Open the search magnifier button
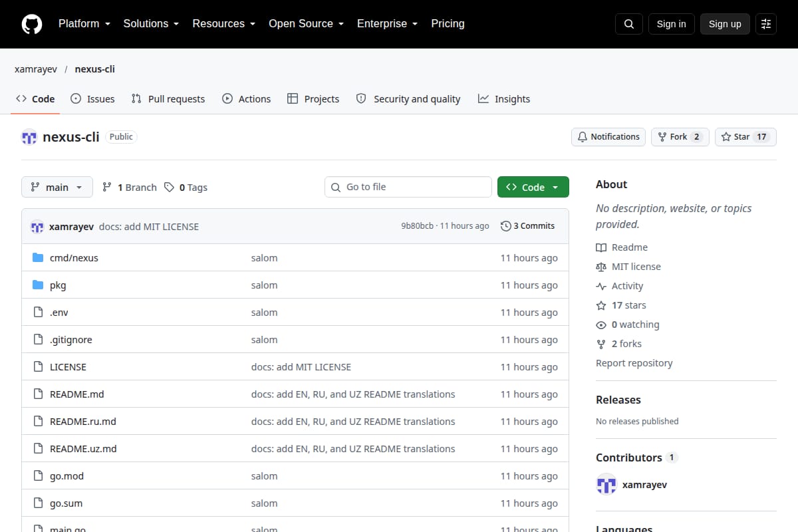 point(629,24)
